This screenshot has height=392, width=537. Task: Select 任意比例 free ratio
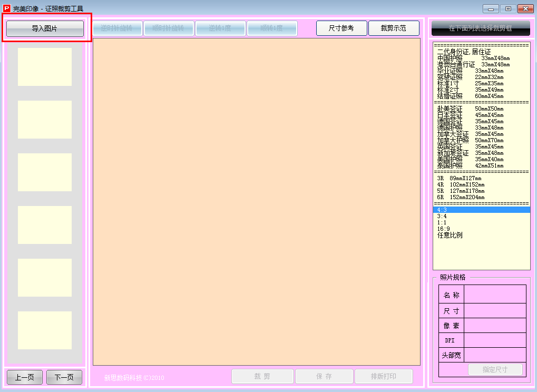(x=482, y=235)
